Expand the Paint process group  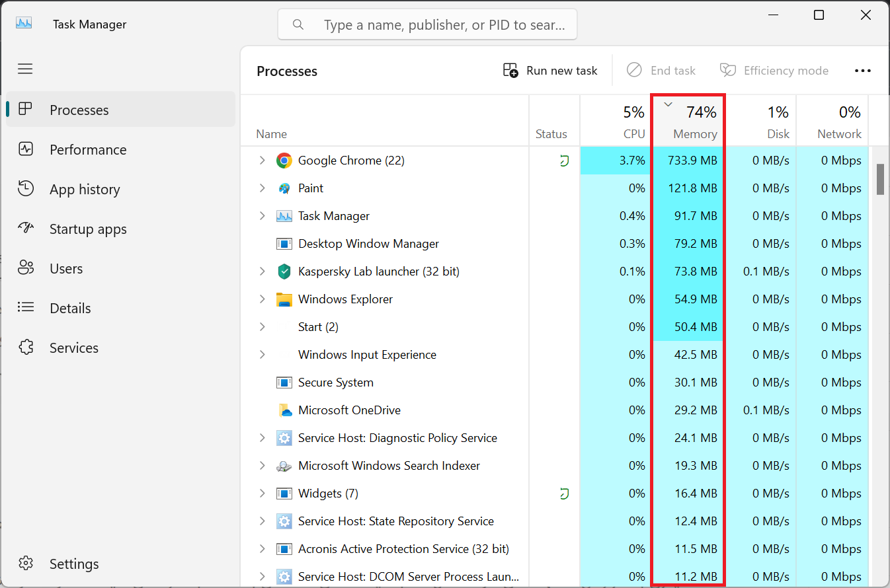[x=262, y=188]
